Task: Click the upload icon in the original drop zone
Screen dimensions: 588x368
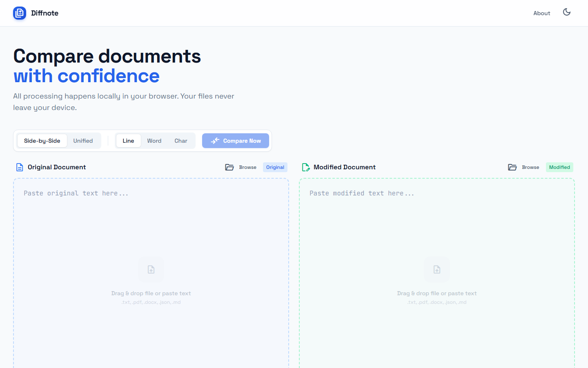Action: coord(151,269)
